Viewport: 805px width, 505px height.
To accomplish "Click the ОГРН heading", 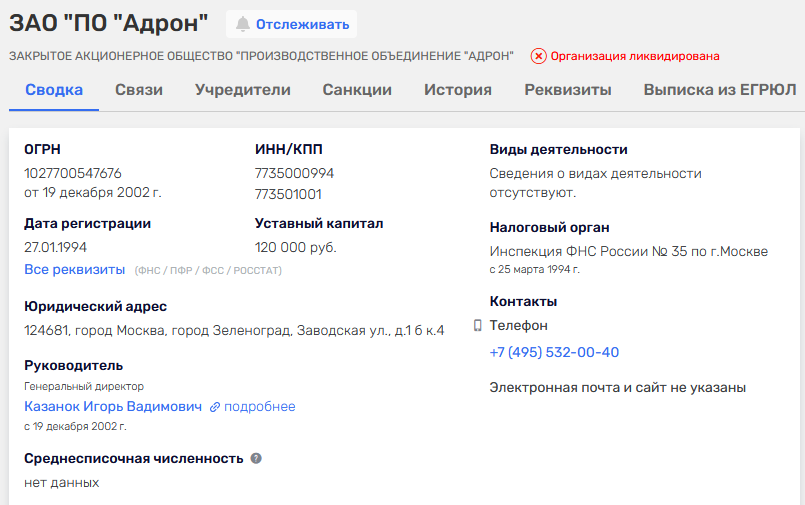I will pyautogui.click(x=43, y=149).
